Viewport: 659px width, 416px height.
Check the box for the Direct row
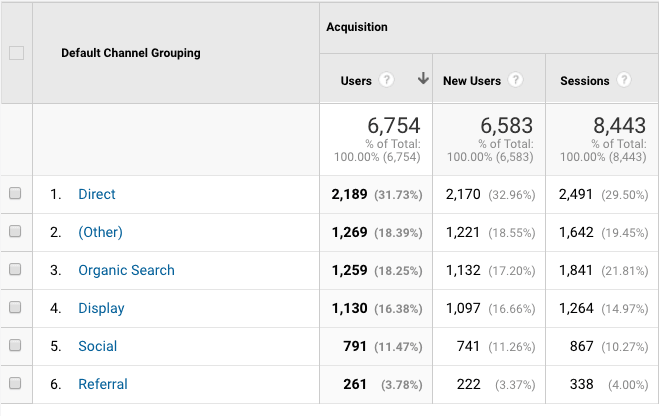16,195
